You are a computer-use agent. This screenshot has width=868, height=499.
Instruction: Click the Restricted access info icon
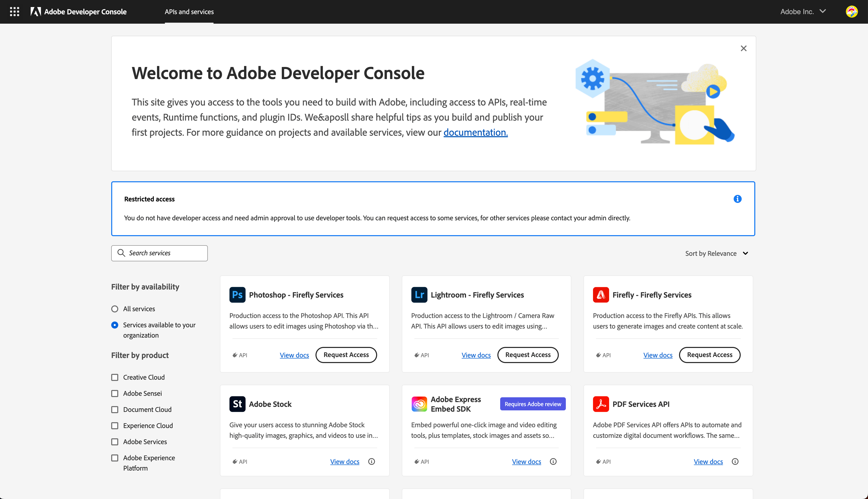pos(738,199)
